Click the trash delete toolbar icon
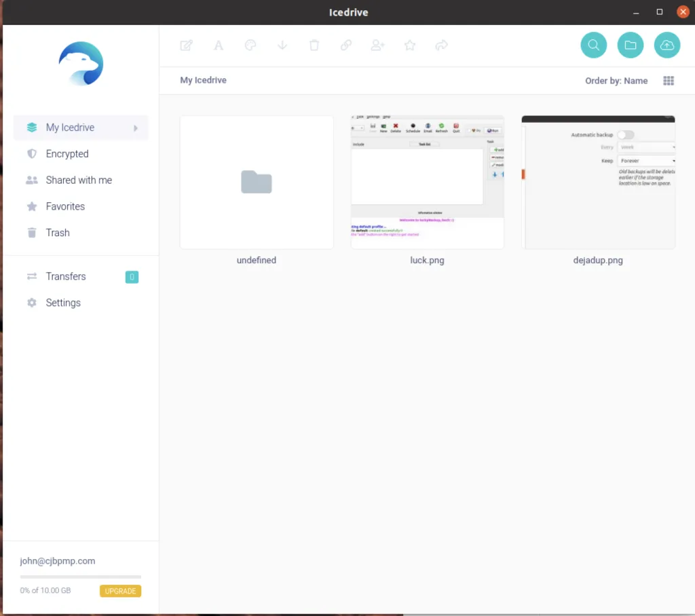 point(314,45)
